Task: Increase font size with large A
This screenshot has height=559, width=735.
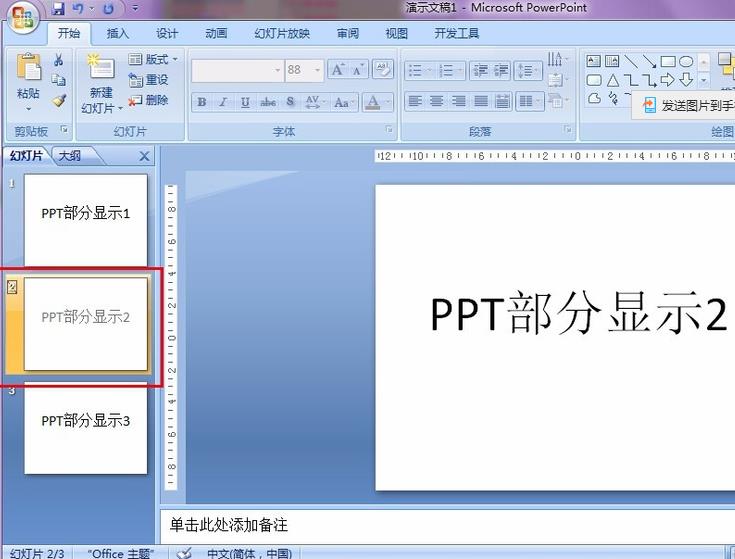Action: coord(338,70)
